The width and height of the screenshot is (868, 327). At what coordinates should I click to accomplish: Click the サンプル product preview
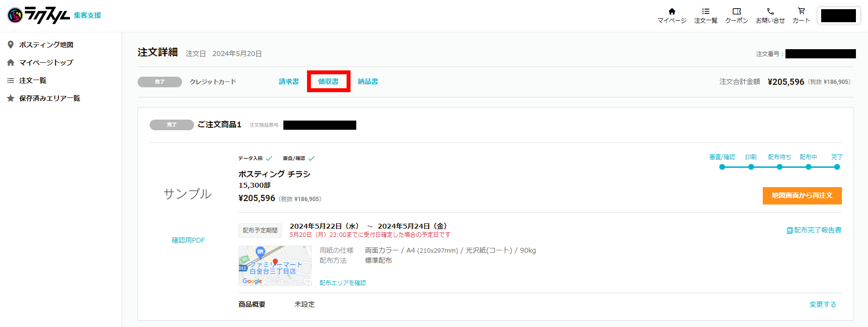tap(187, 194)
